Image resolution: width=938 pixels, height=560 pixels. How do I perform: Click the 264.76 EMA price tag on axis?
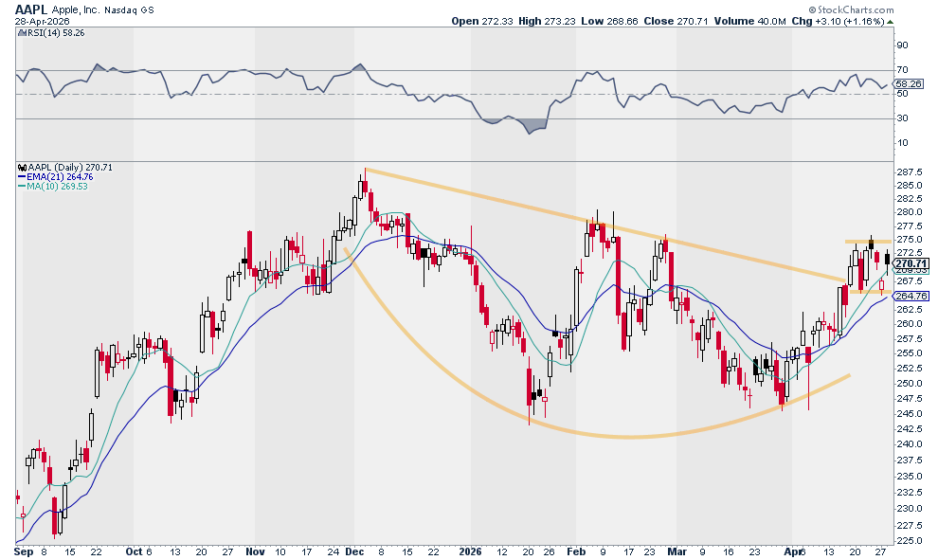[x=912, y=297]
